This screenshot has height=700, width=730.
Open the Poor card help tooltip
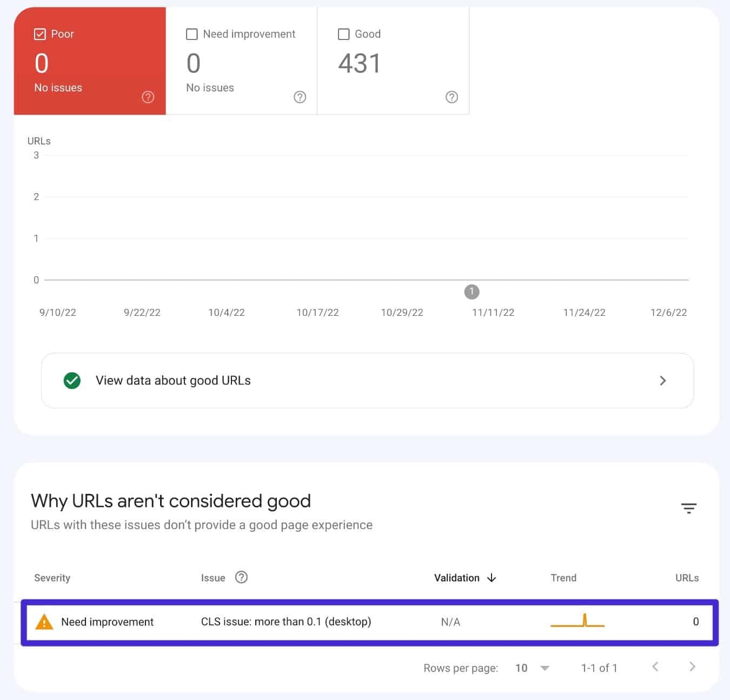148,97
